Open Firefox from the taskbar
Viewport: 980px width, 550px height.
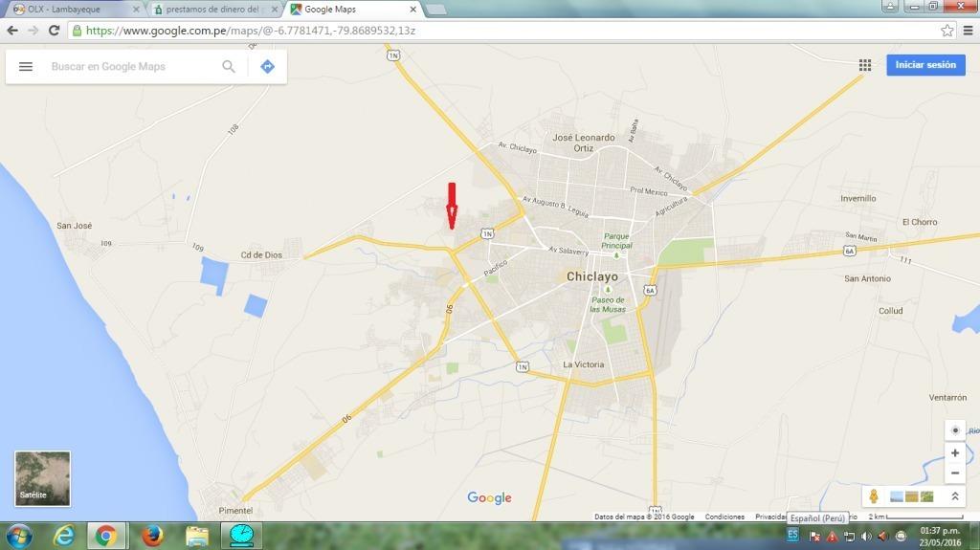coord(152,537)
